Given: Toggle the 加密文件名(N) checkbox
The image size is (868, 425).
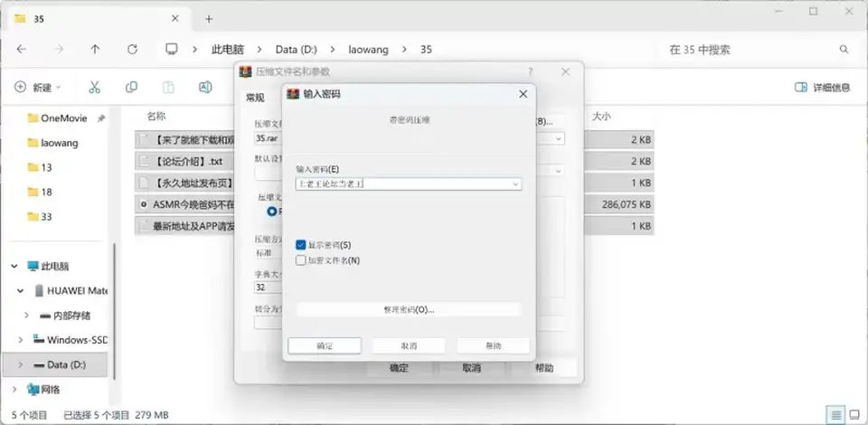Looking at the screenshot, I should click(x=300, y=260).
